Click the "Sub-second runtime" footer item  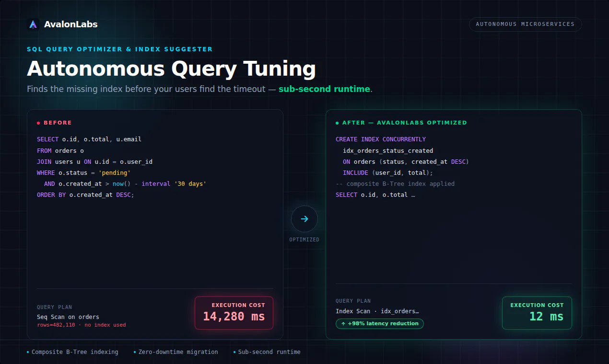click(267, 352)
